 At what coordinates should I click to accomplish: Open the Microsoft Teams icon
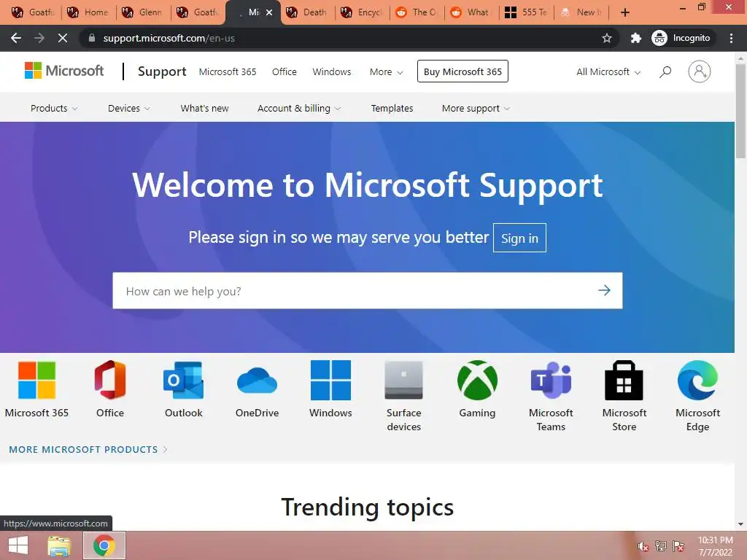[x=551, y=379]
